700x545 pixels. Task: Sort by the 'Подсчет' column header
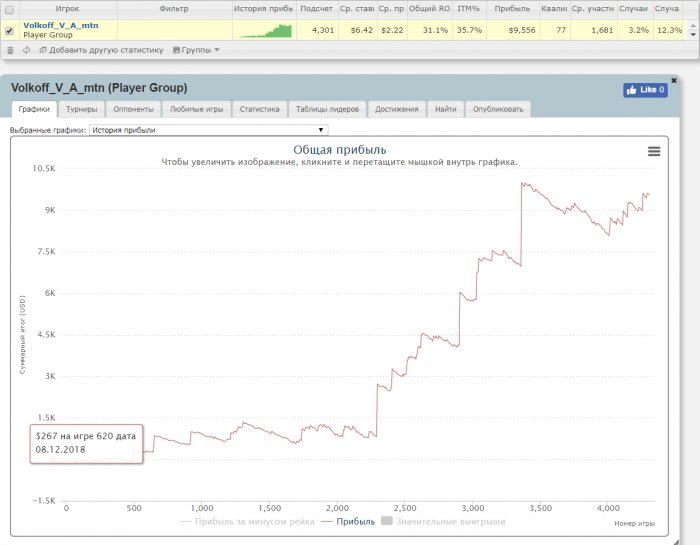pos(317,8)
